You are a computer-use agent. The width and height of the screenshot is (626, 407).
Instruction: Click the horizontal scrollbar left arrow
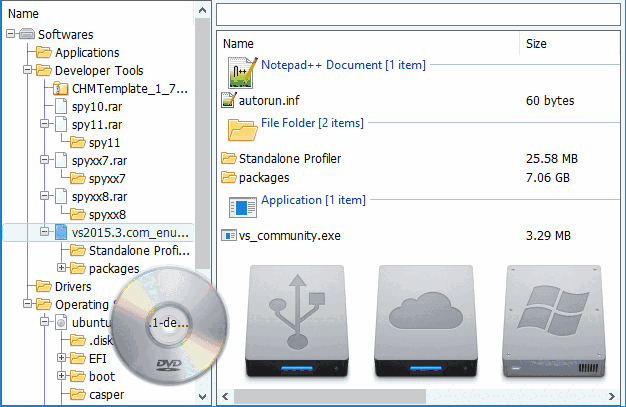coord(225,396)
